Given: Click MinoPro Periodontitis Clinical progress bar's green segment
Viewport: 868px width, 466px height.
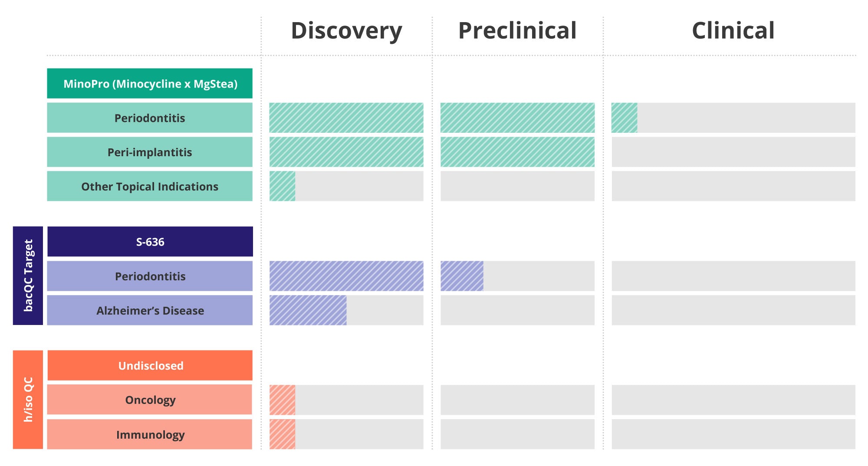Looking at the screenshot, I should 624,118.
